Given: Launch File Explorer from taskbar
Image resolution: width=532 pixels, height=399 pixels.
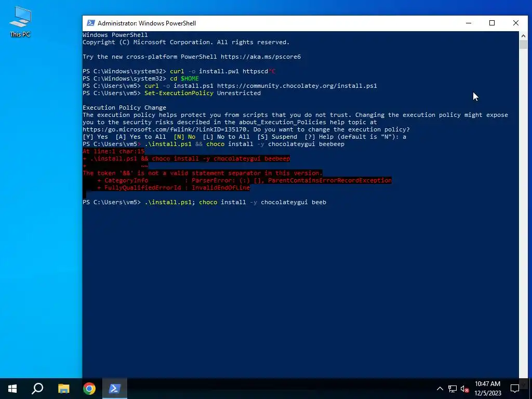Looking at the screenshot, I should point(63,389).
